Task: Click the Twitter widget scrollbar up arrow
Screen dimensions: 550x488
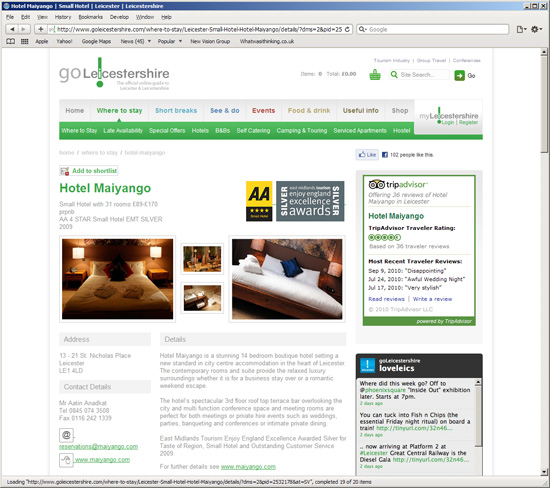Action: click(478, 382)
